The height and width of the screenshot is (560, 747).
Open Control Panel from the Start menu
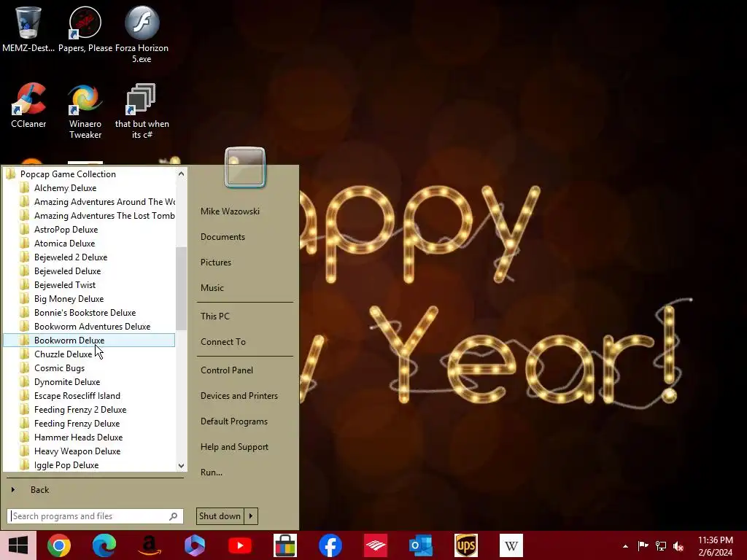point(227,370)
